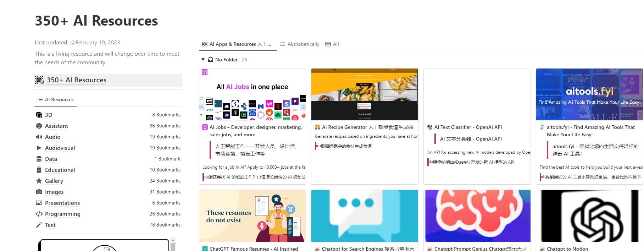Switch to the Alphabetically view tab
This screenshot has width=644, height=251.
pos(300,44)
